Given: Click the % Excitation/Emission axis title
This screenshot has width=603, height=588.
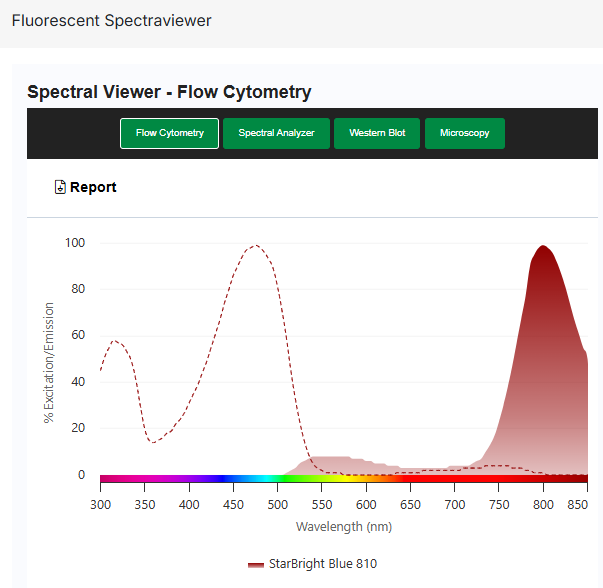Looking at the screenshot, I should pos(49,360).
